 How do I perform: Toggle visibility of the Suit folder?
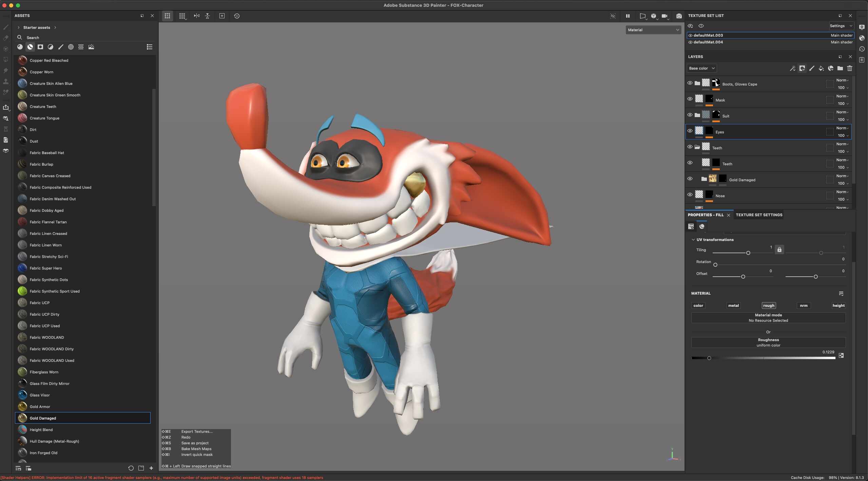point(690,115)
